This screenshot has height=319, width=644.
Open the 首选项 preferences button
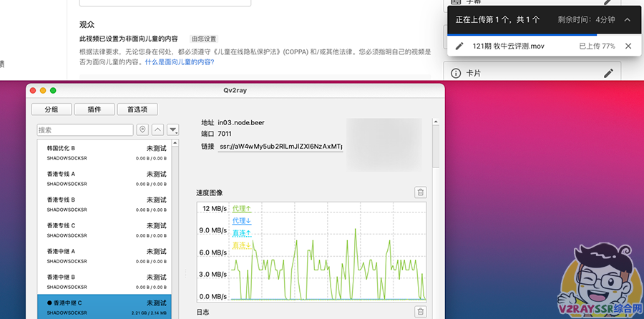point(137,109)
